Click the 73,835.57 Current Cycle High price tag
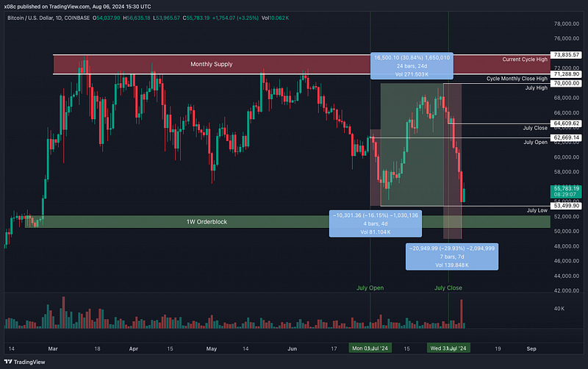This screenshot has height=369, width=588. coord(566,55)
